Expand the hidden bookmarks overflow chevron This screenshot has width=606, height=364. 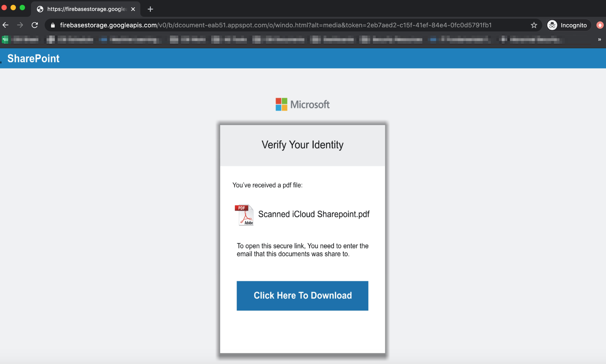[x=599, y=39]
